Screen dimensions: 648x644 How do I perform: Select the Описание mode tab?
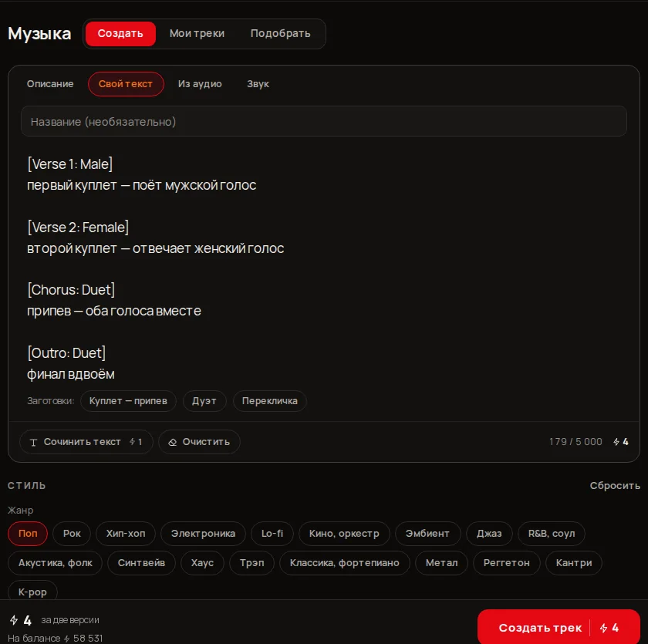(x=50, y=84)
